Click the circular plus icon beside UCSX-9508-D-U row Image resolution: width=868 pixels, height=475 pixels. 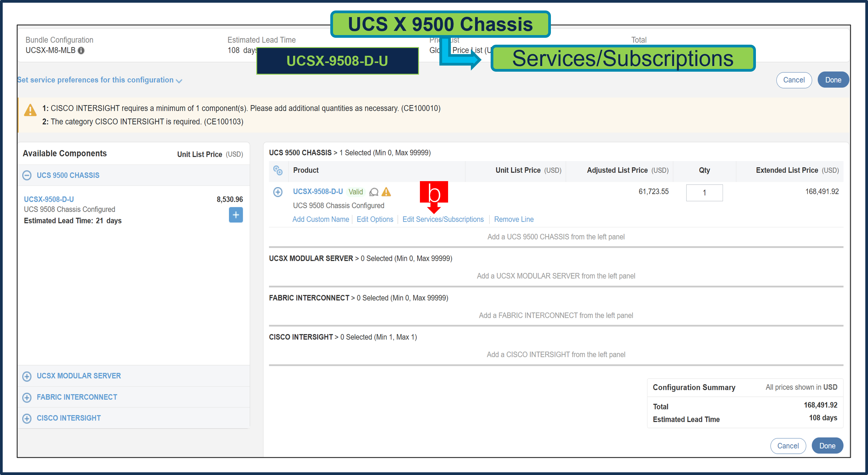pos(278,192)
